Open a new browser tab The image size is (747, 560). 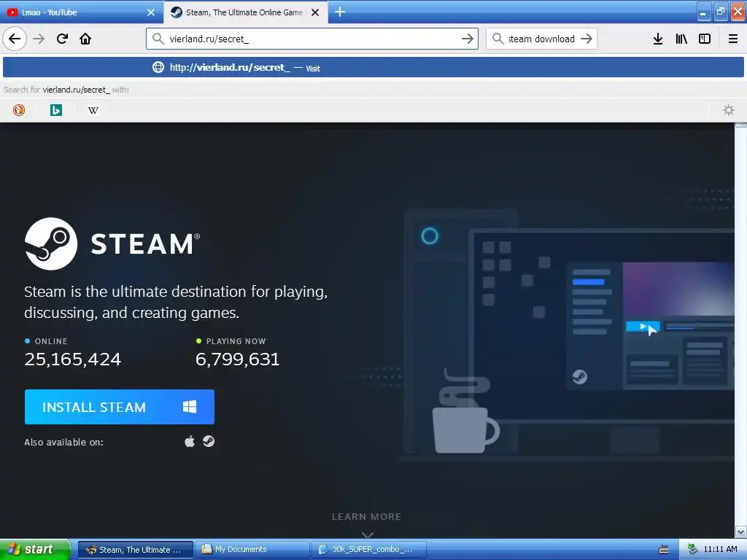pyautogui.click(x=340, y=12)
